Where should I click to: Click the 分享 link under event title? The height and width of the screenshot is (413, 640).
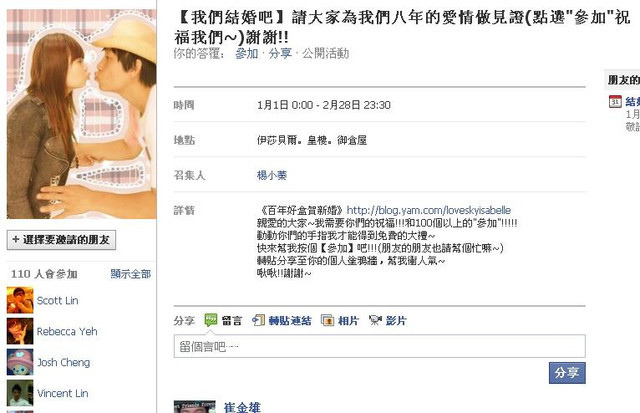pos(280,53)
